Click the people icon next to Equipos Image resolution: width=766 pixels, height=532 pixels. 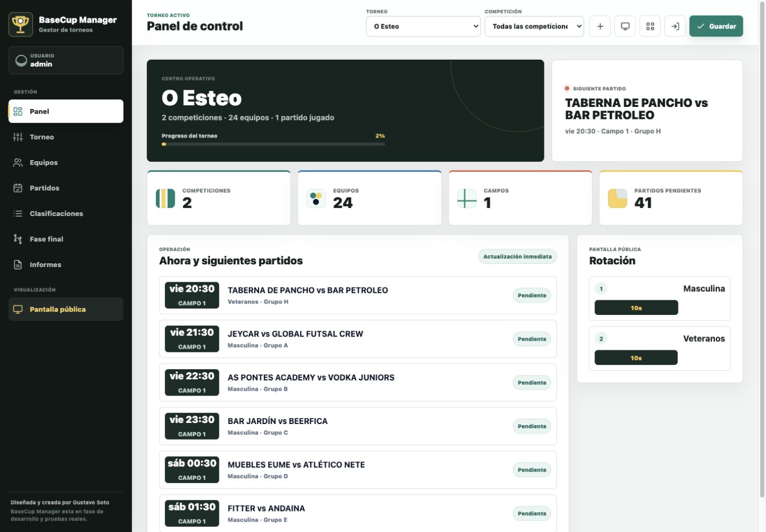(x=18, y=162)
